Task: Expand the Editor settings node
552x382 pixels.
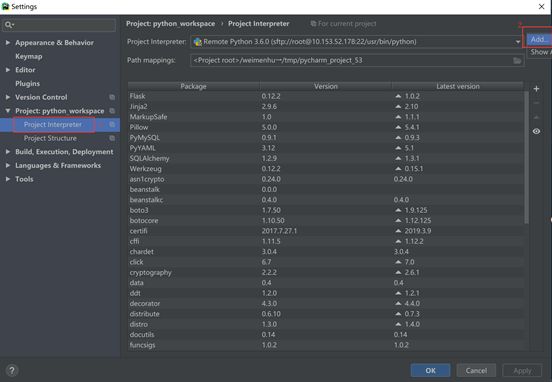Action: (x=8, y=70)
